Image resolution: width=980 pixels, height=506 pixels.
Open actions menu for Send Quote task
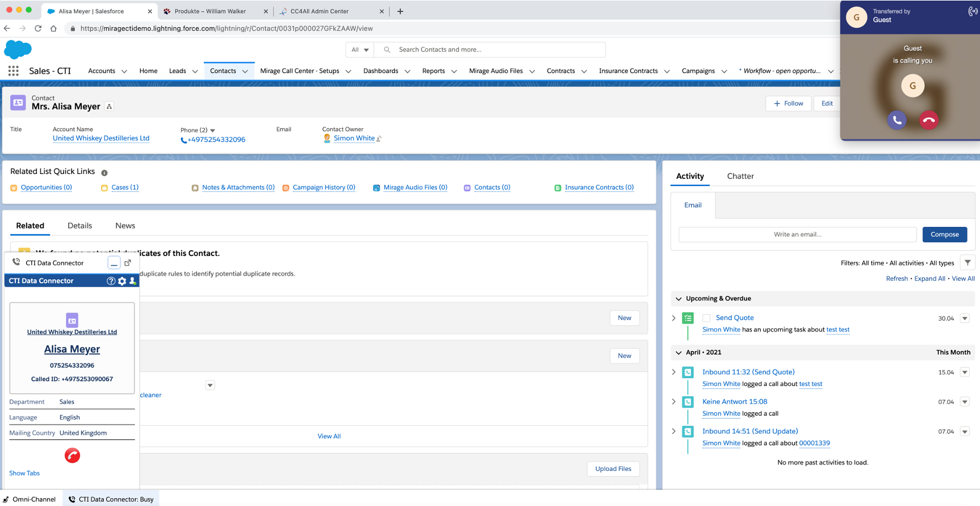[965, 318]
